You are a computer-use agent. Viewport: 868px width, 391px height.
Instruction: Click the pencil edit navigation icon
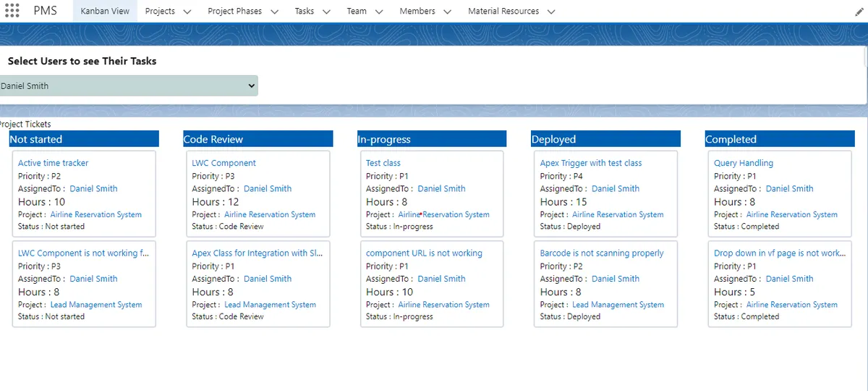coord(858,12)
